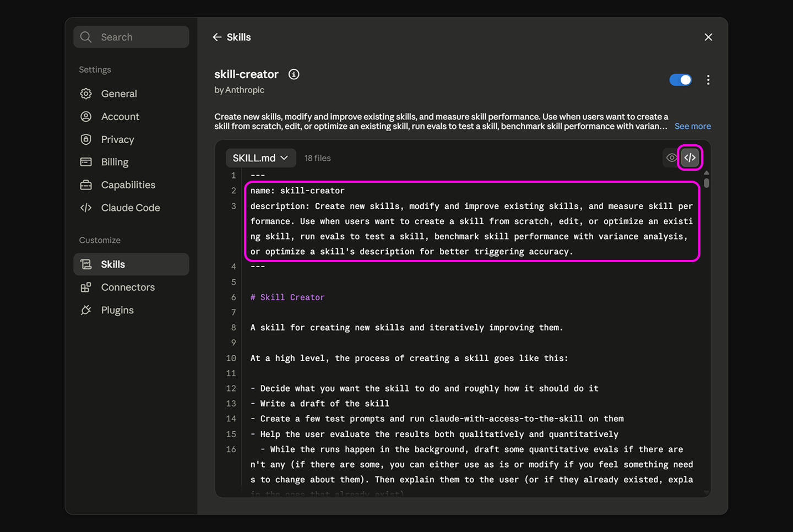Viewport: 793px width, 532px height.
Task: Select Skills in the Customize section
Action: [x=131, y=264]
